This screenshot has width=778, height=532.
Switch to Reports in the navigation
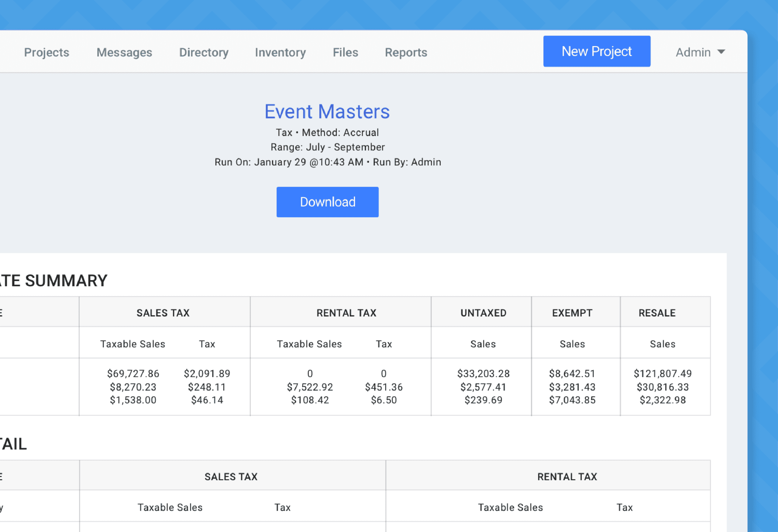coord(406,53)
